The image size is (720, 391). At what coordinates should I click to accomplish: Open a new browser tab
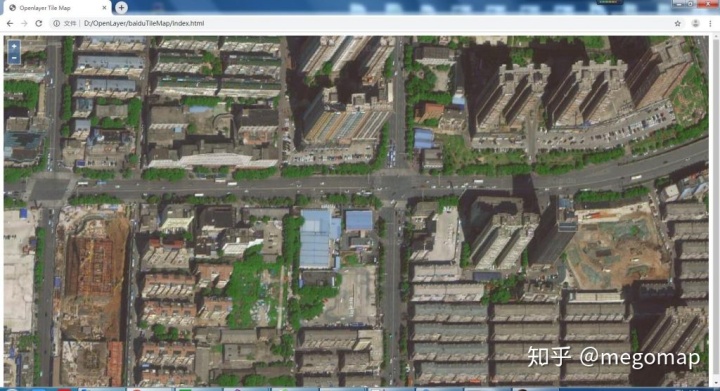[121, 7]
